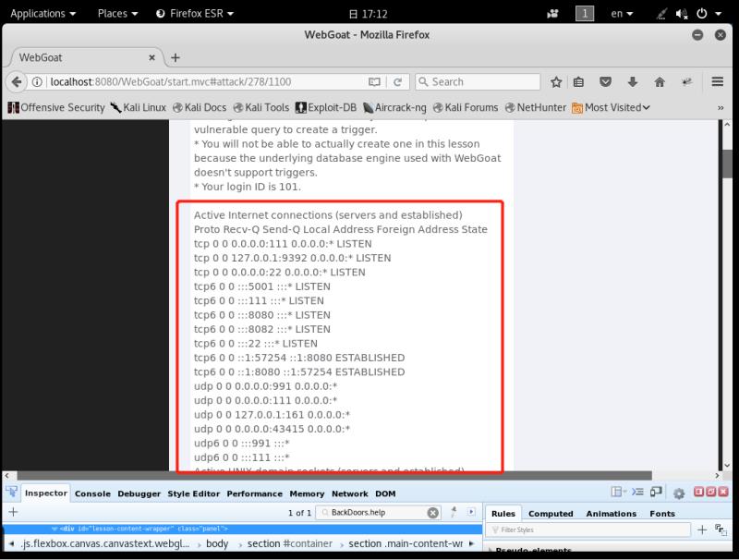
Task: Open the Offensive Security bookmark
Action: tap(56, 107)
